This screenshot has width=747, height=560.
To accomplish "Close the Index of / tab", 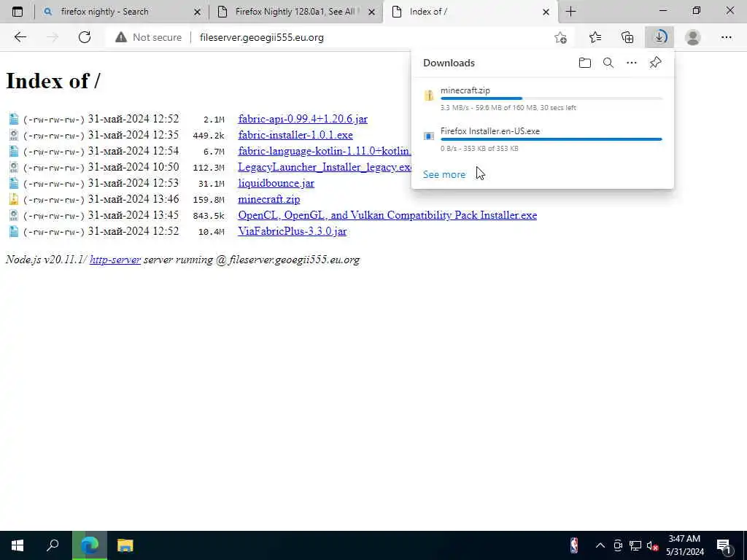I will pyautogui.click(x=546, y=12).
